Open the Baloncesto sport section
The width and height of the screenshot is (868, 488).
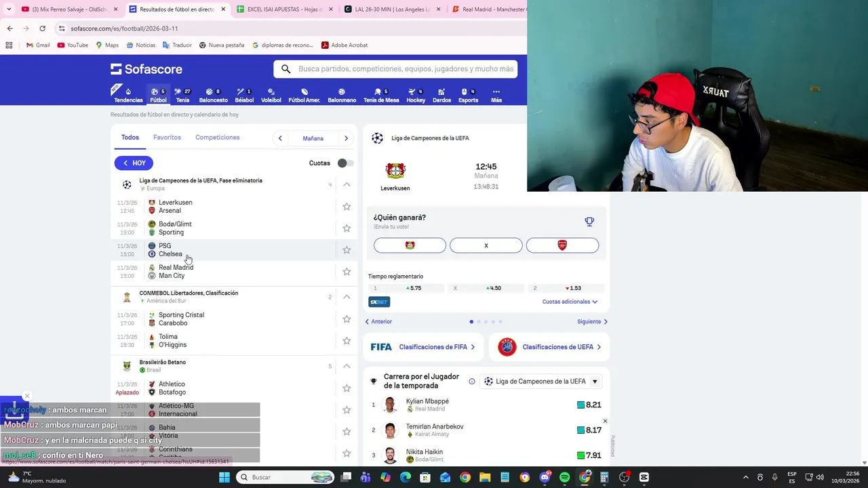(213, 96)
